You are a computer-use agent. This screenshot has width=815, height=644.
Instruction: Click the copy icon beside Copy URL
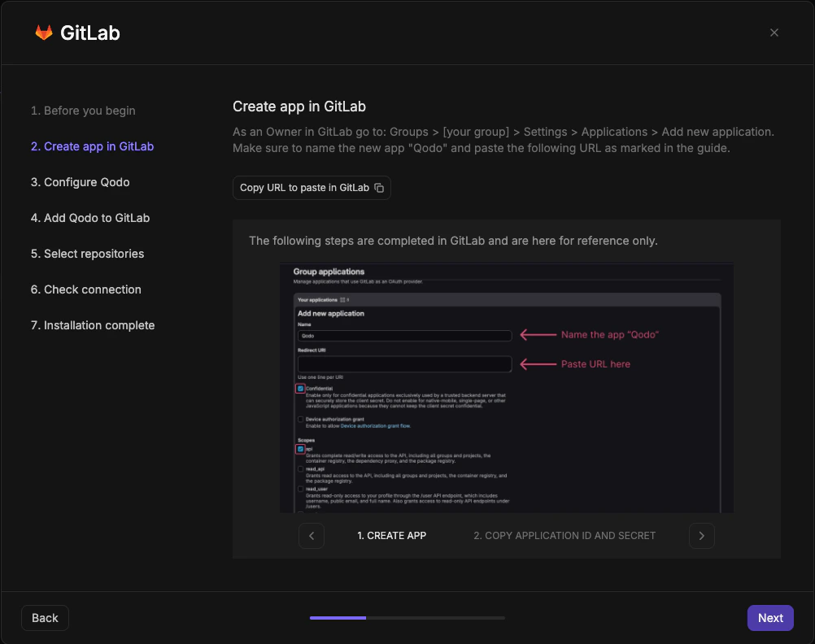[379, 188]
